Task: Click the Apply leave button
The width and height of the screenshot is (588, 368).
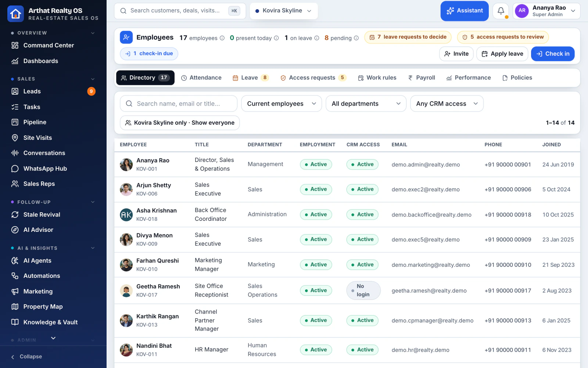Action: point(502,54)
